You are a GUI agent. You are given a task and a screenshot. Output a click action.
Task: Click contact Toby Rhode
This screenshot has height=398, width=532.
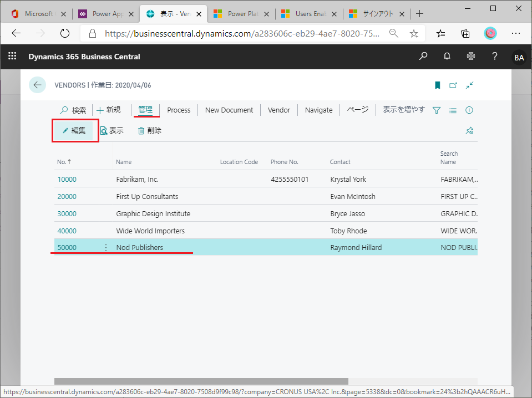point(348,231)
